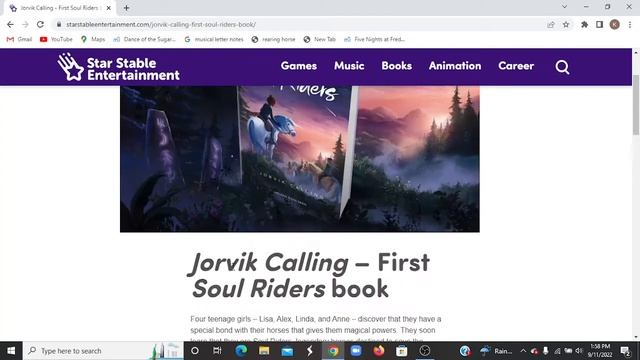Open the YouTube bookmark
Screen dimensions: 640x360
click(56, 39)
